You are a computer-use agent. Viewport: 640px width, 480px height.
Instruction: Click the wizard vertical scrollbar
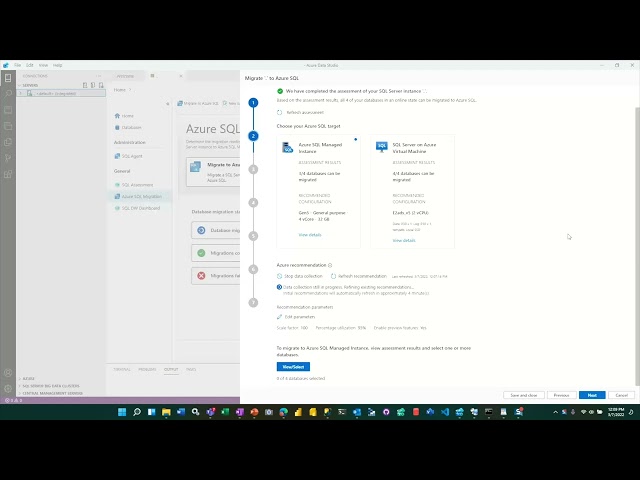638,246
